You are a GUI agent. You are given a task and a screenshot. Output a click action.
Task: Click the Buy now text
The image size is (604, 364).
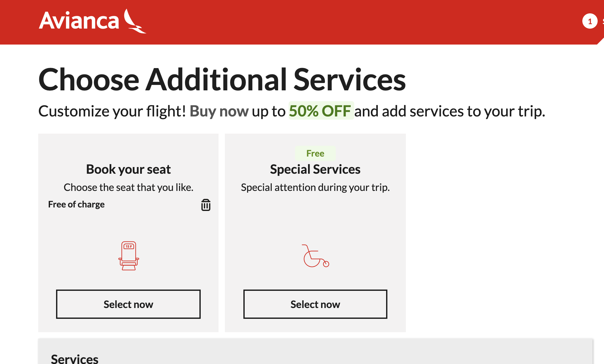[219, 111]
